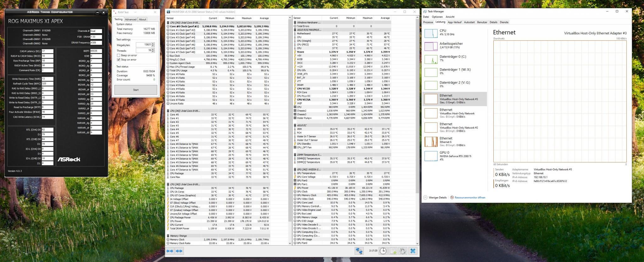This screenshot has height=262, width=644.
Task: Select Ethernet VirtualBox Host-Only Network #2
Action: click(x=455, y=127)
